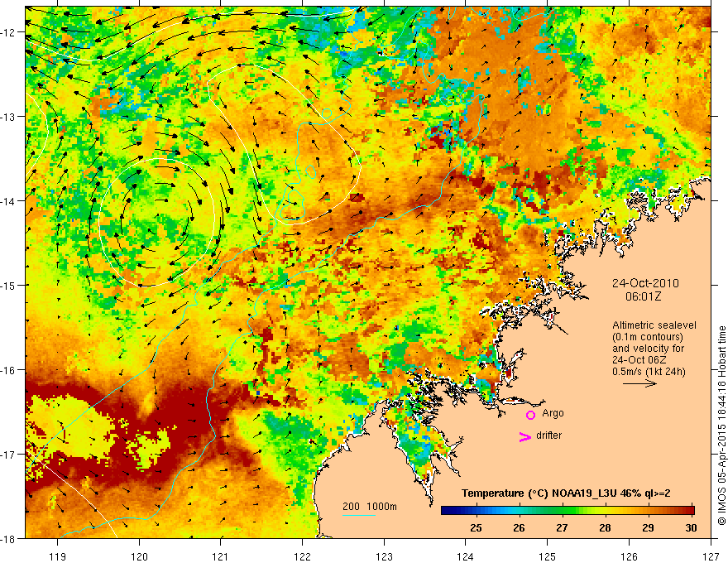728x563 pixels.
Task: Click the longitude axis label '122'
Action: click(302, 556)
